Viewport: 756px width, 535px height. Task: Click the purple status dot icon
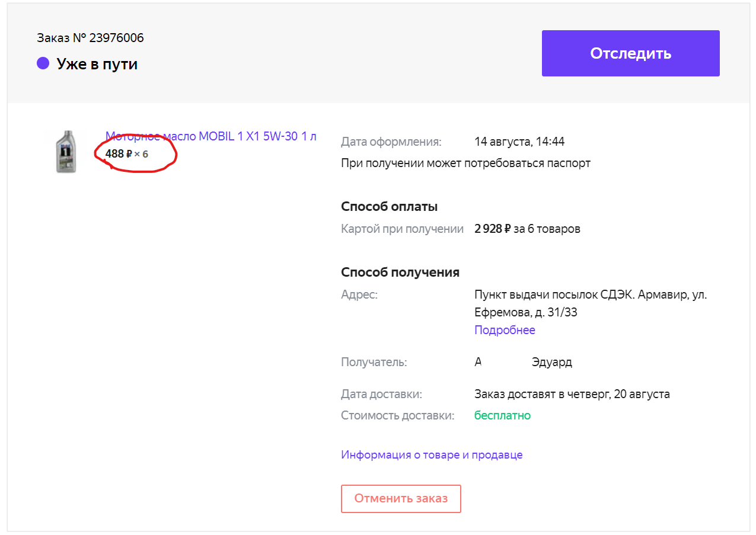(x=43, y=63)
